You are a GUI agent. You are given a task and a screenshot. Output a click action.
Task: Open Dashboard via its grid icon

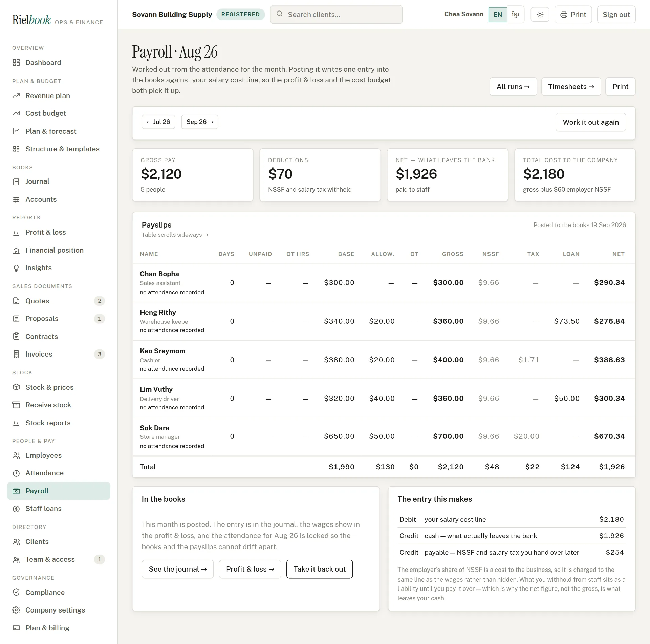16,63
